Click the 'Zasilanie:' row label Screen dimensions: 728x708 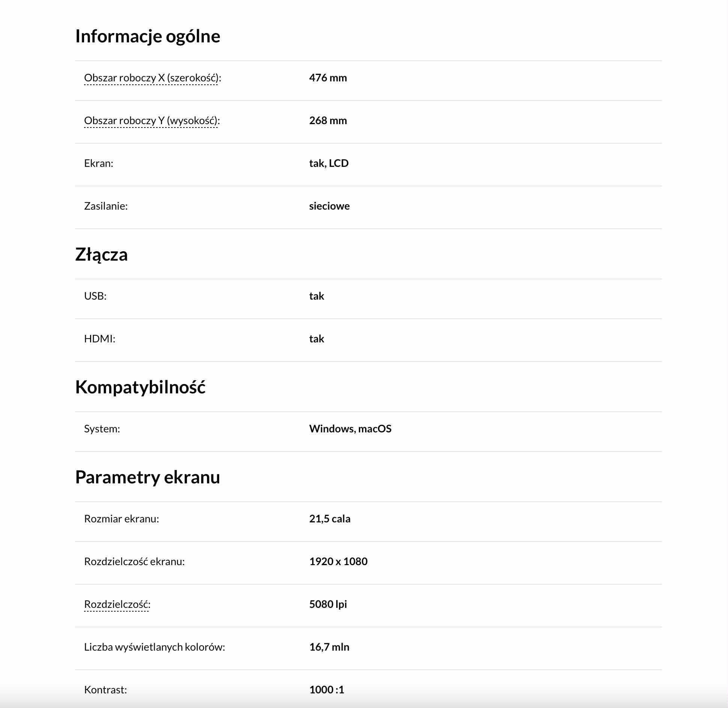(x=106, y=206)
